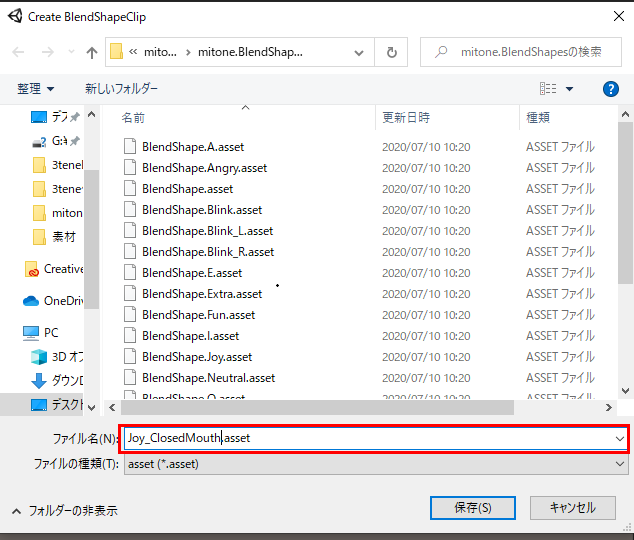Collapse folders with フォルダーの非表示
Screen dimensions: 634x540
click(x=65, y=511)
